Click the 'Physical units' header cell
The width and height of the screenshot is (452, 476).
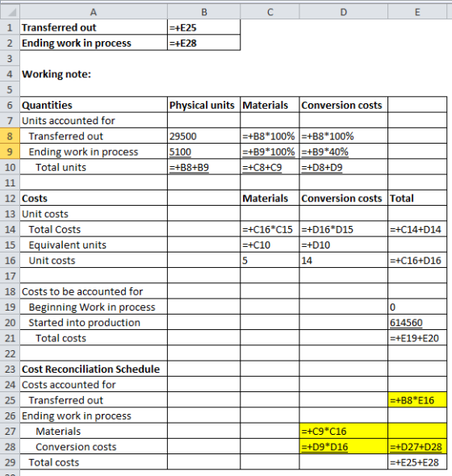pos(204,105)
